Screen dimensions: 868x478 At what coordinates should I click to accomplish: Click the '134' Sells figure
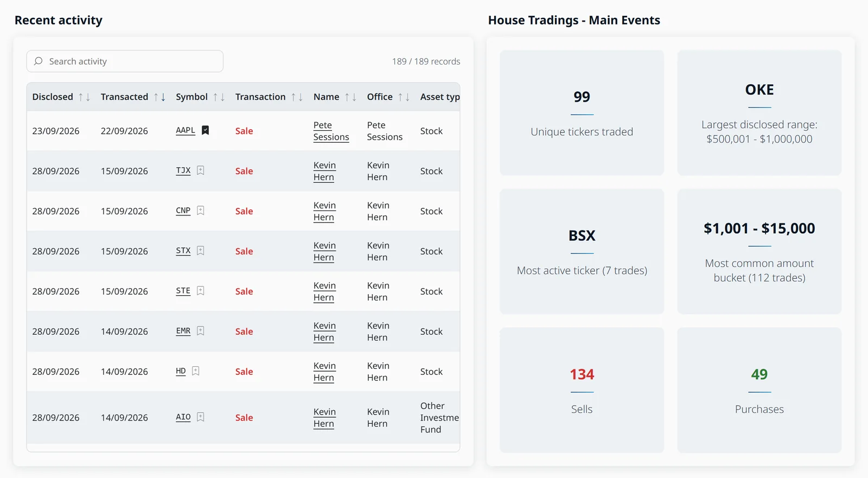(582, 374)
